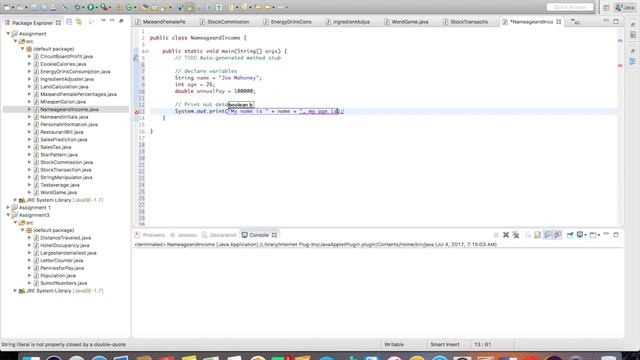Image resolution: width=640 pixels, height=360 pixels.
Task: Click the New file wizard icon
Action: pos(7,7)
